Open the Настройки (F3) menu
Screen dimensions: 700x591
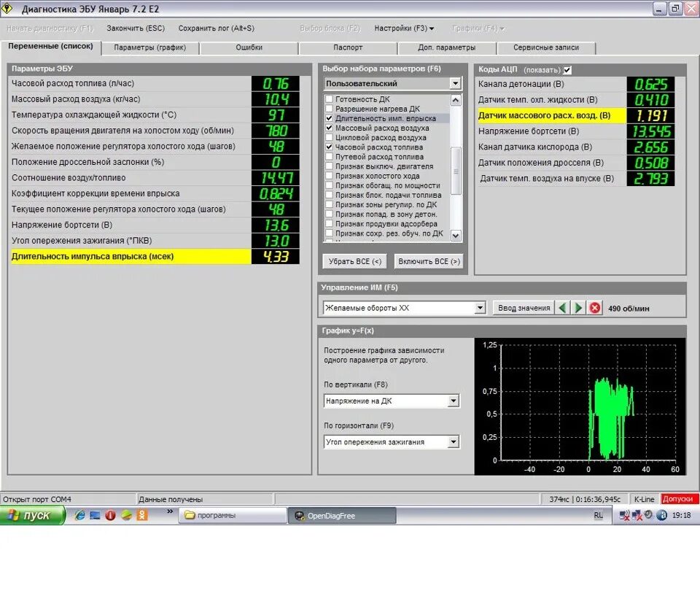tap(404, 28)
